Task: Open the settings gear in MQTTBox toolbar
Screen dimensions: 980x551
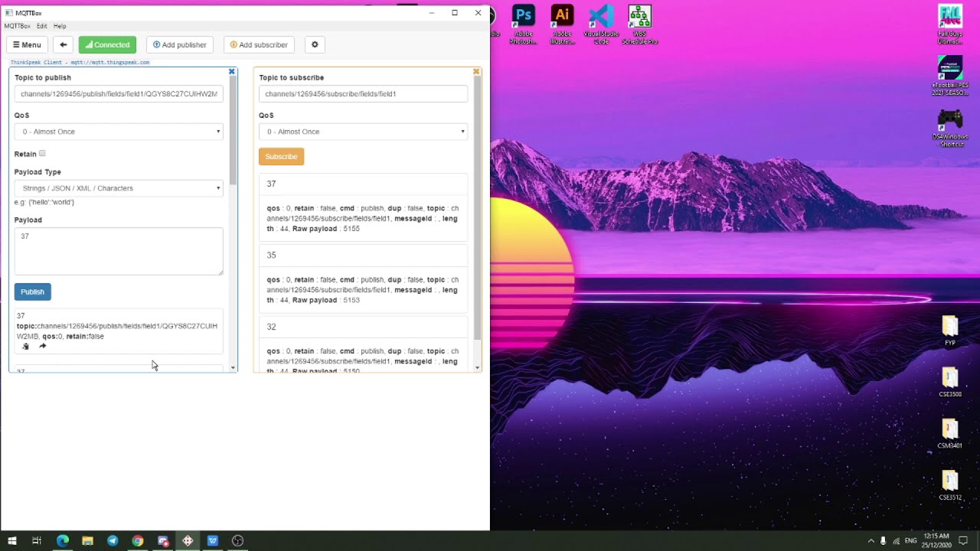Action: [315, 44]
